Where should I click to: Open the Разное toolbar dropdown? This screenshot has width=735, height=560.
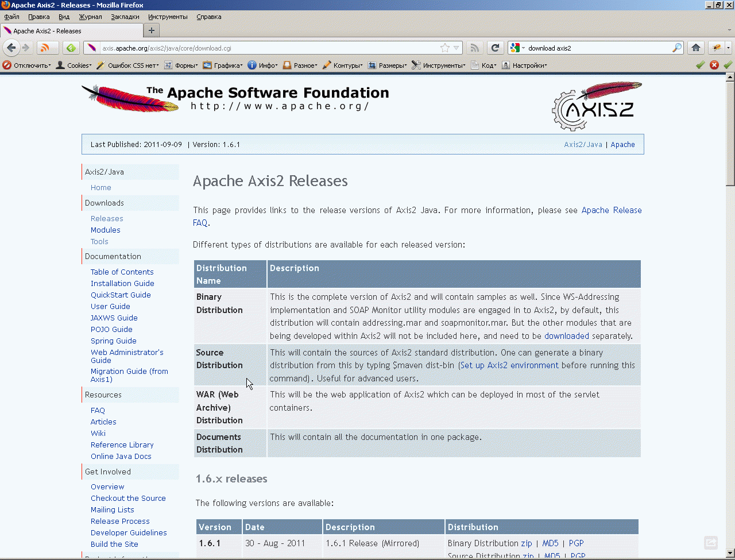point(300,65)
